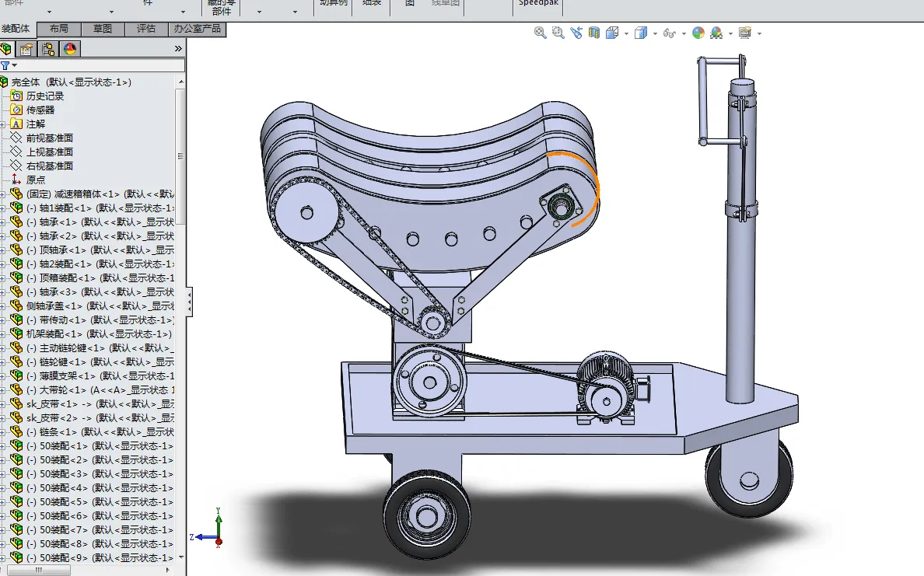The image size is (924, 576).
Task: Click the panel expand double-arrow button
Action: 178,49
